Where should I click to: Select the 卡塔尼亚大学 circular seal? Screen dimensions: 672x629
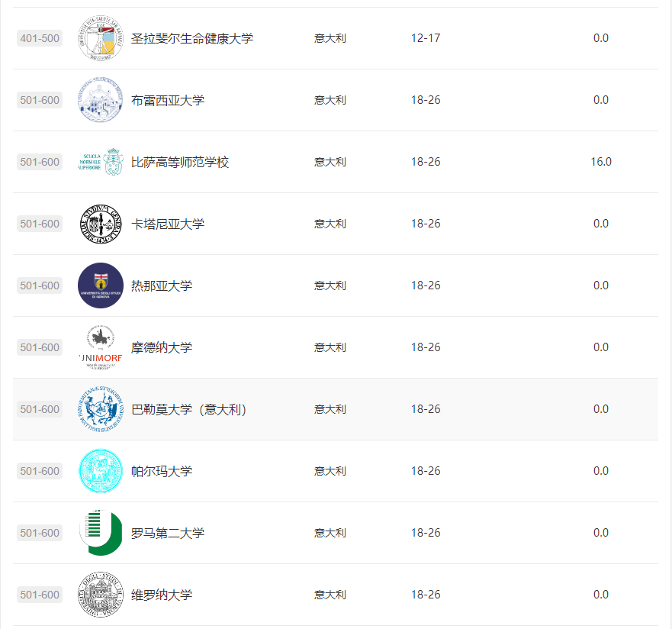point(98,223)
